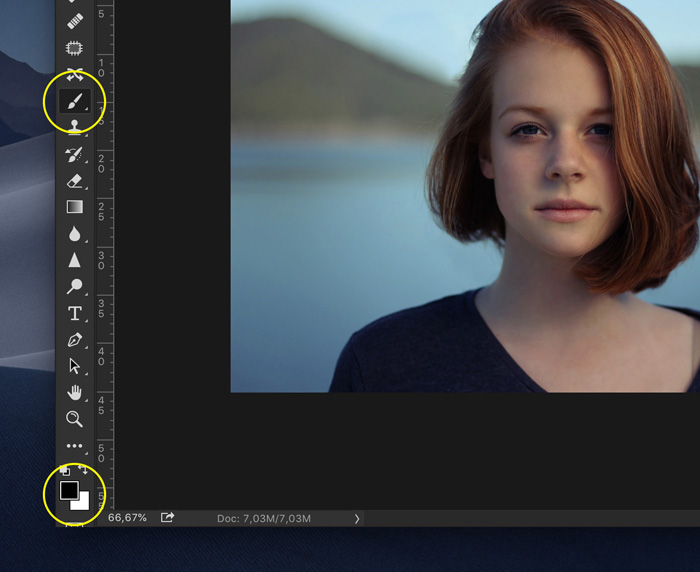This screenshot has height=572, width=700.
Task: Select the Zoom magnifier tool
Action: [x=75, y=419]
